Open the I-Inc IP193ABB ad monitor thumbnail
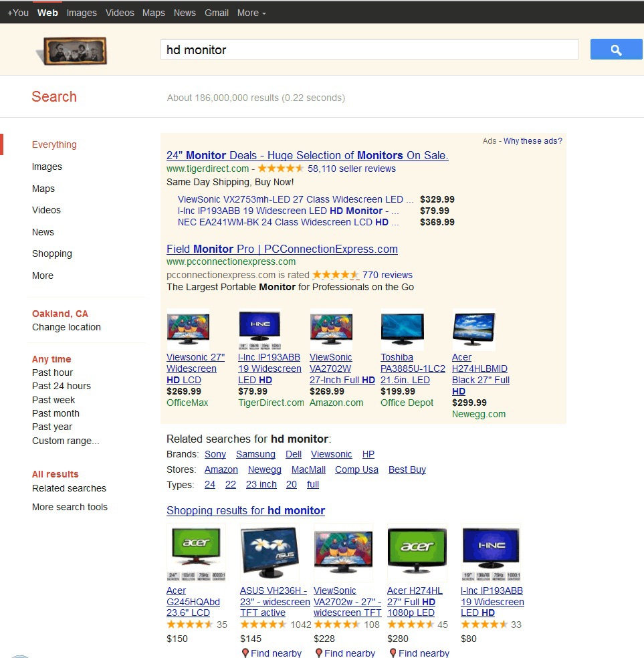The height and width of the screenshot is (658, 644). (259, 330)
